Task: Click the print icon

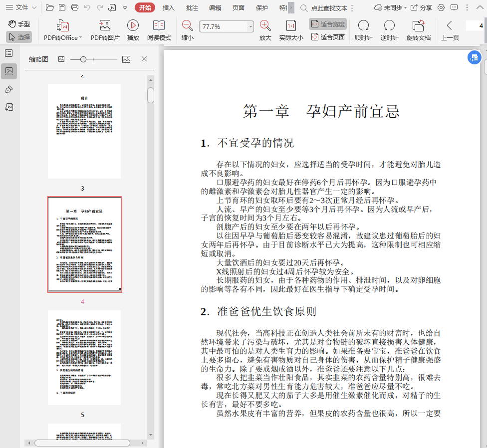Action: [74, 7]
